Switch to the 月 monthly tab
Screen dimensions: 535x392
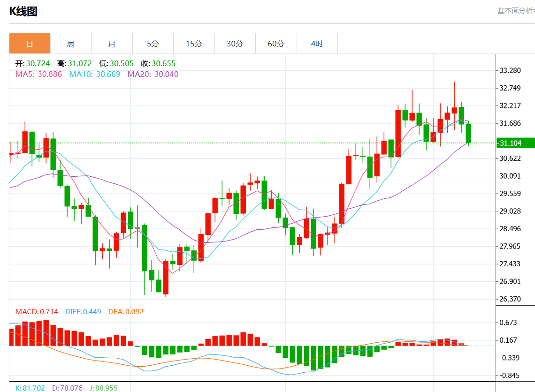[x=112, y=44]
